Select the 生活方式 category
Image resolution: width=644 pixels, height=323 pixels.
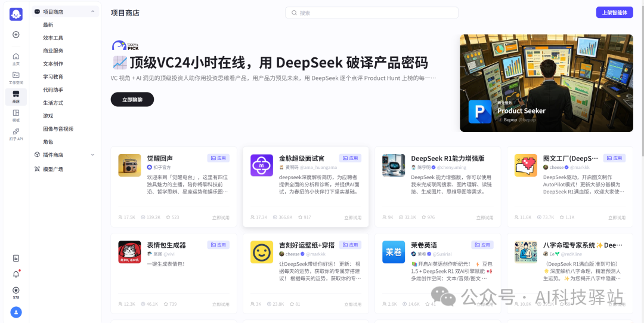point(53,103)
